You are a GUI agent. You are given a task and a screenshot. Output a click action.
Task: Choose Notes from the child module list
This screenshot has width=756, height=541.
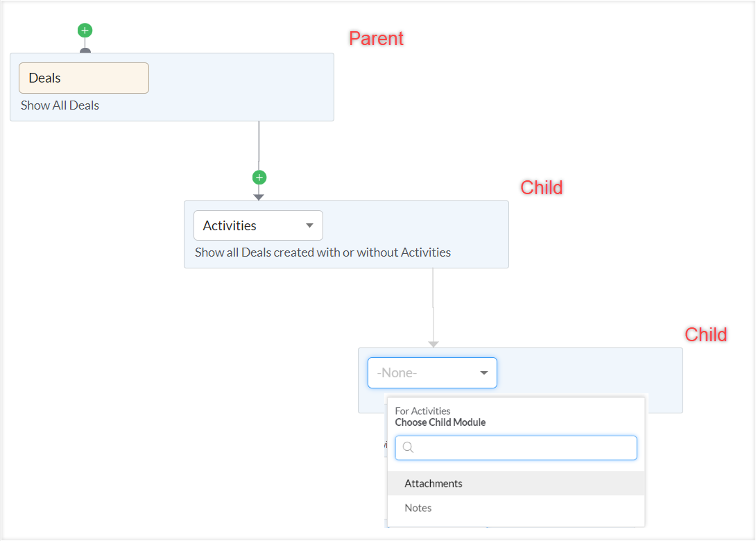click(x=418, y=508)
